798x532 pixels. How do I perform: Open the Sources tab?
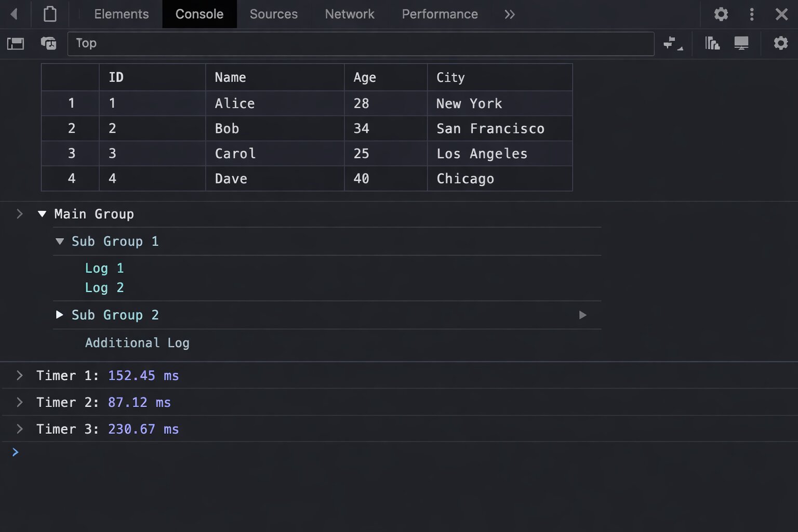click(274, 14)
